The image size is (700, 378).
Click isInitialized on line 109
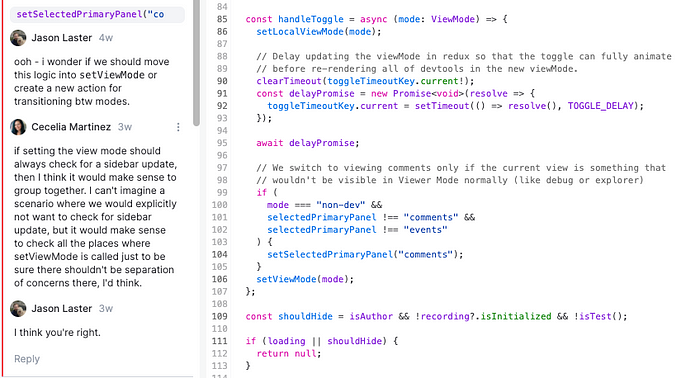point(516,316)
